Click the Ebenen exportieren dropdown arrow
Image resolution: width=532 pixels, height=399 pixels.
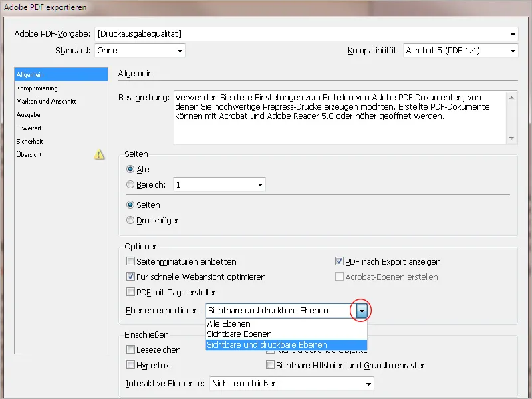tap(362, 311)
